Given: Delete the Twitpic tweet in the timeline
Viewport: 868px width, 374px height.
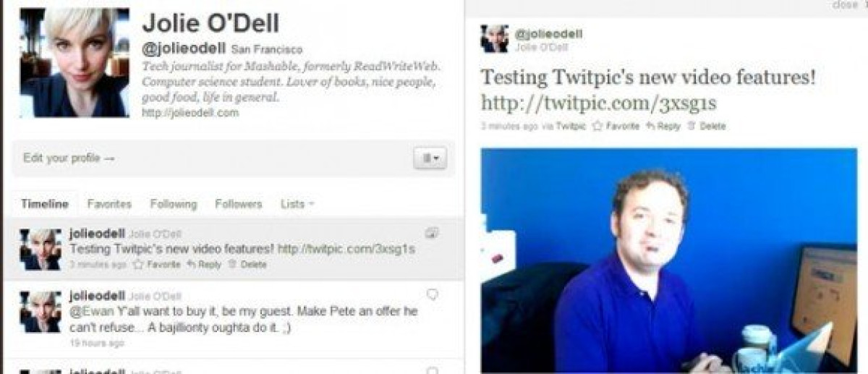Looking at the screenshot, I should point(247,265).
